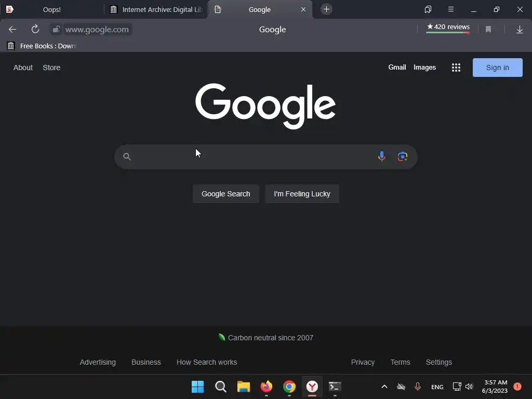
Task: Open the Business footer link
Action: point(146,362)
